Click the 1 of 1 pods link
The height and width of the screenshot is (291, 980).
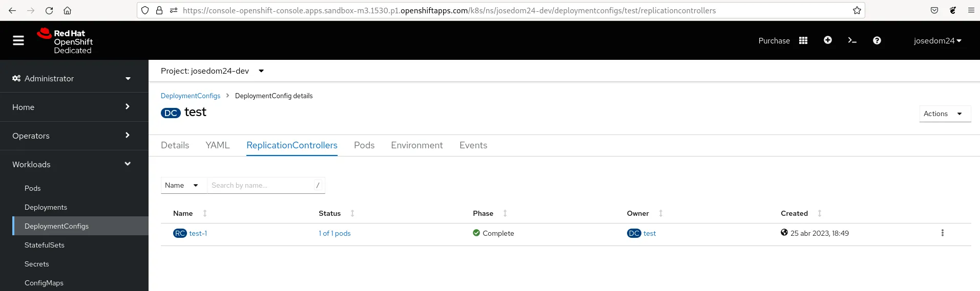pyautogui.click(x=335, y=233)
